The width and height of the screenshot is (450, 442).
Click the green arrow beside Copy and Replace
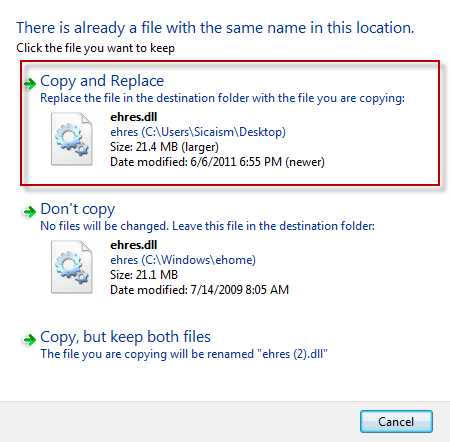[30, 83]
